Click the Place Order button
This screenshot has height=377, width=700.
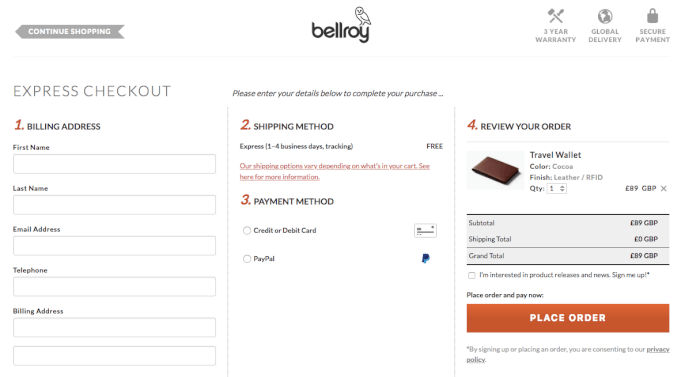pos(567,318)
